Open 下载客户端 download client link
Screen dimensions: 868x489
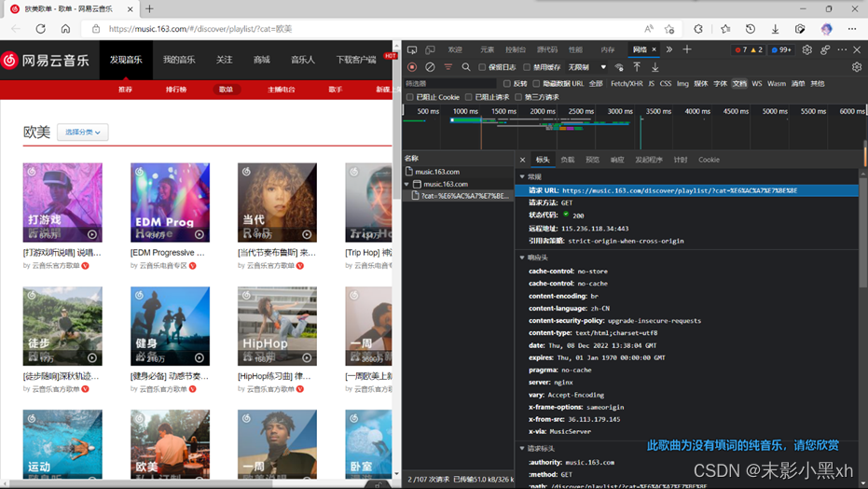(356, 60)
